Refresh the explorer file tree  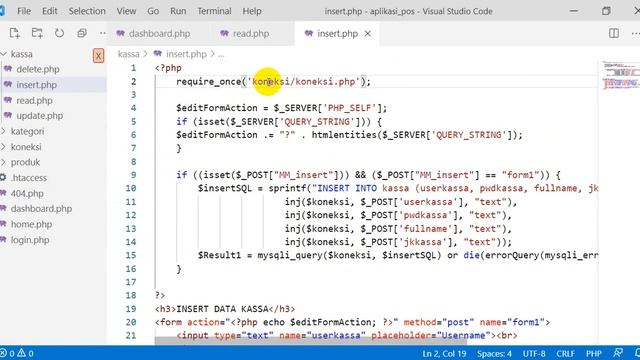[x=60, y=33]
